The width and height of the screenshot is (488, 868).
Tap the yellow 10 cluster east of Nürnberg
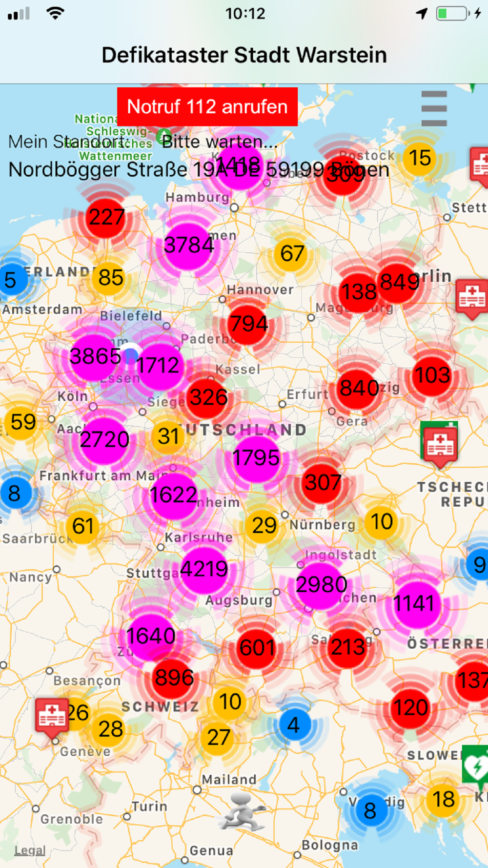pyautogui.click(x=382, y=522)
